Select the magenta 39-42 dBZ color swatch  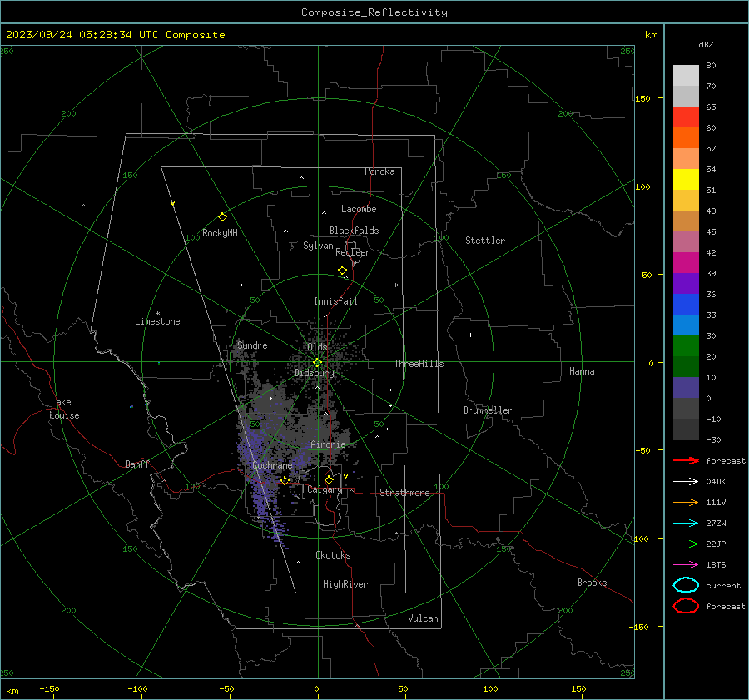(x=686, y=262)
